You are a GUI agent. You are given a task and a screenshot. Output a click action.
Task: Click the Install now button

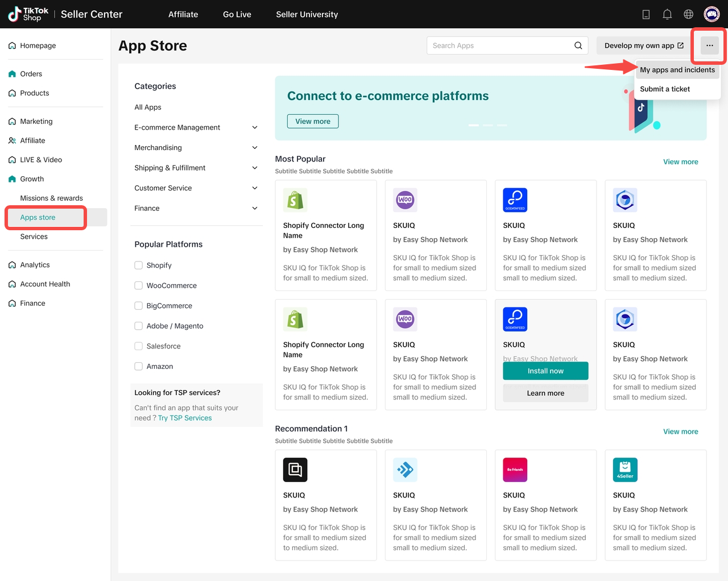click(x=545, y=371)
